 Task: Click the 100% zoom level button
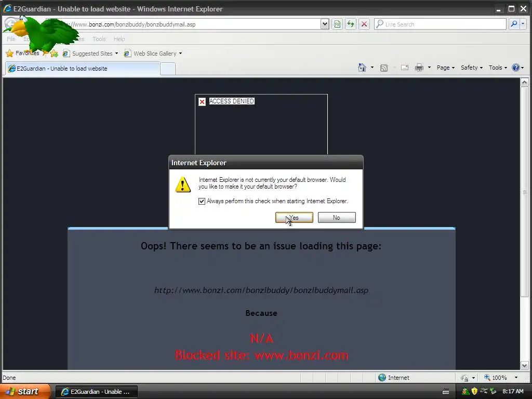495,378
